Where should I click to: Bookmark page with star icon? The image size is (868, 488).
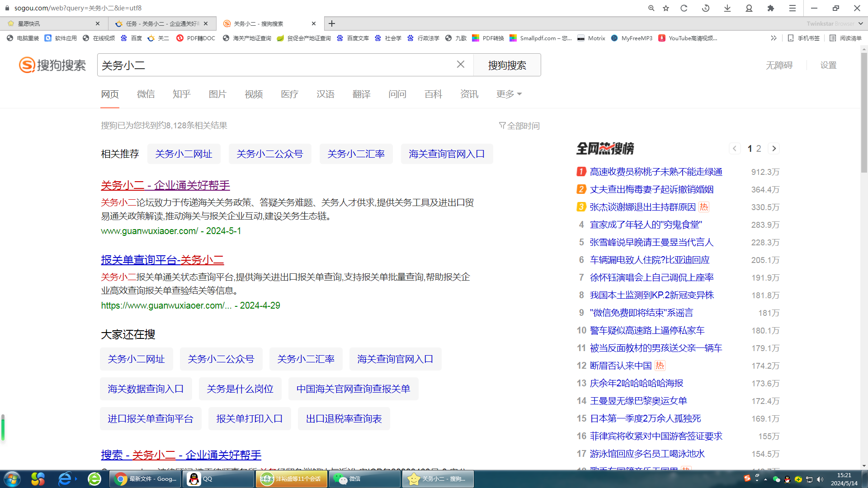point(666,8)
